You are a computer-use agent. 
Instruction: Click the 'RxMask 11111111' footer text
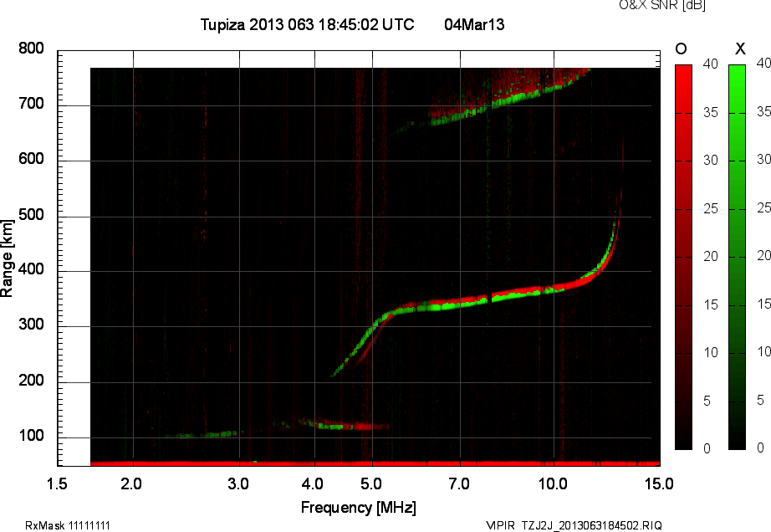click(x=68, y=525)
